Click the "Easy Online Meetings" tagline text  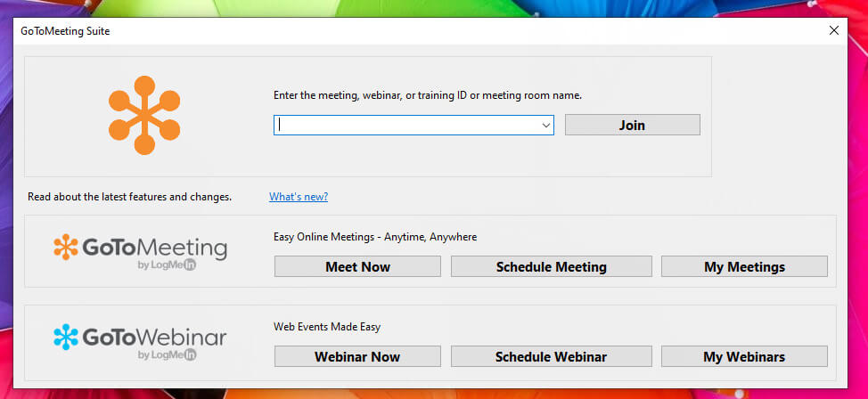coord(374,237)
